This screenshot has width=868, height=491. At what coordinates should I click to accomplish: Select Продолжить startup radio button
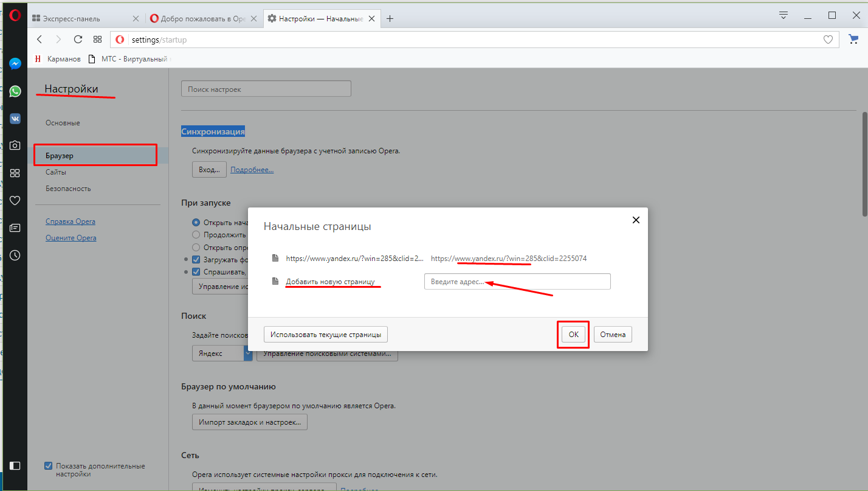pos(196,234)
